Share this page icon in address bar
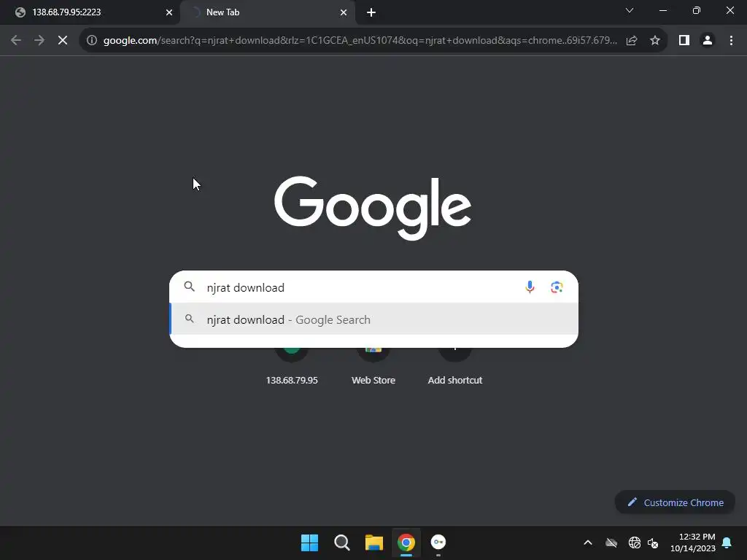This screenshot has height=560, width=747. pyautogui.click(x=632, y=41)
